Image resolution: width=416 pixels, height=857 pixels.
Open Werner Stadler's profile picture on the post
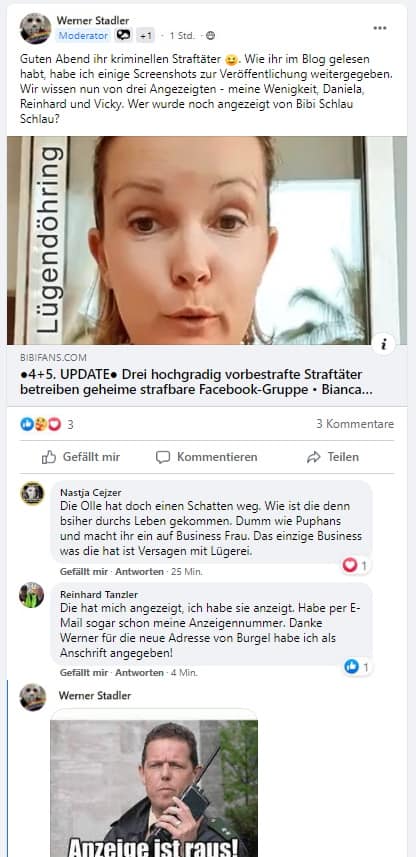[36, 28]
